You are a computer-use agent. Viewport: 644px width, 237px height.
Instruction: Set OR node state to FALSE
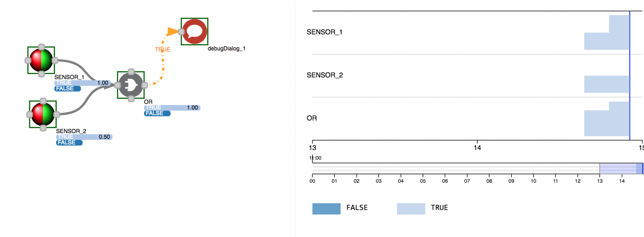click(x=157, y=113)
